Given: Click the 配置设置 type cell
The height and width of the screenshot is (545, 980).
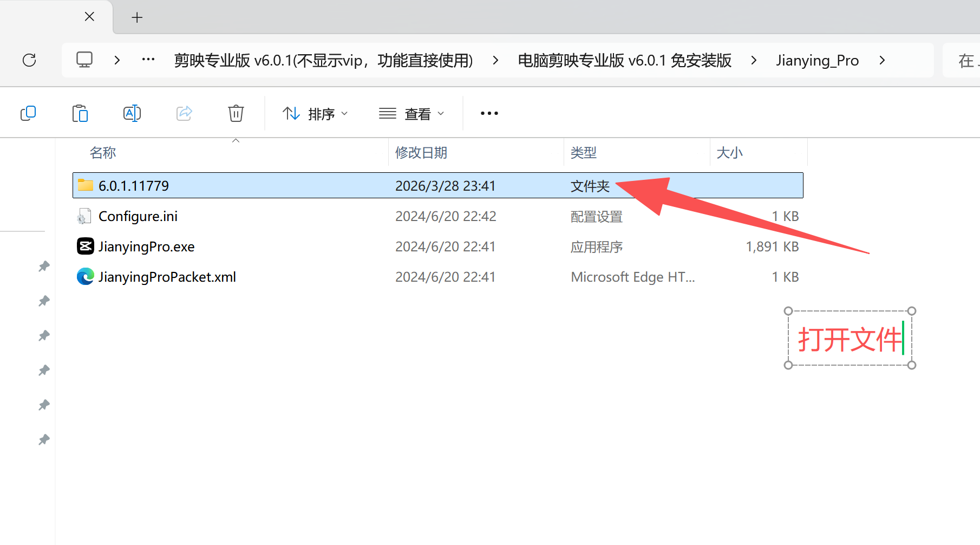Looking at the screenshot, I should [597, 216].
